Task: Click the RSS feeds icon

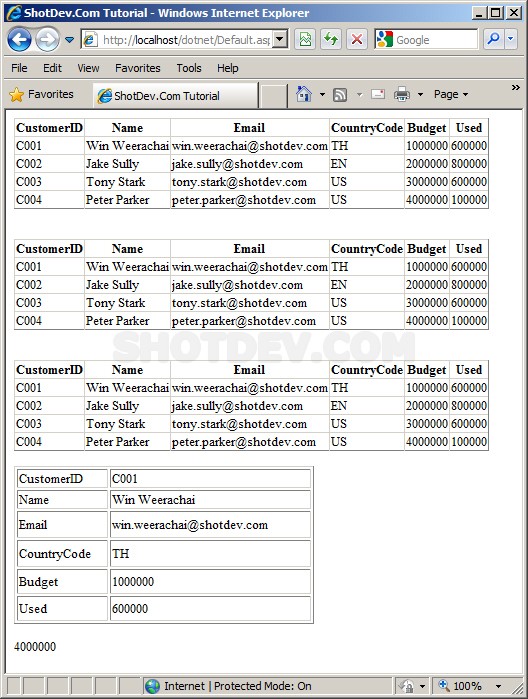Action: tap(340, 95)
